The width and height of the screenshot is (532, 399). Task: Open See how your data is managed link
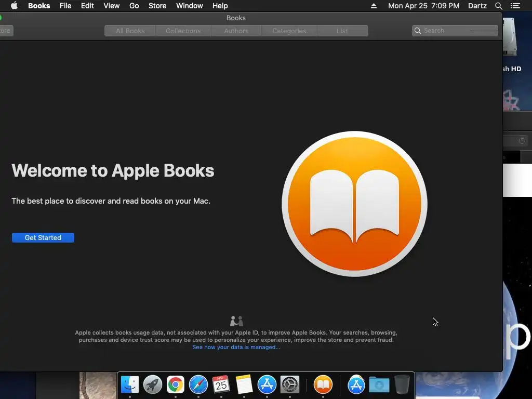[x=236, y=347]
